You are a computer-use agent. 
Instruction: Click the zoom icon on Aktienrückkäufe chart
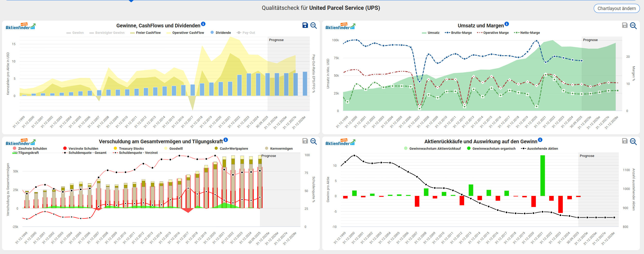(x=633, y=141)
